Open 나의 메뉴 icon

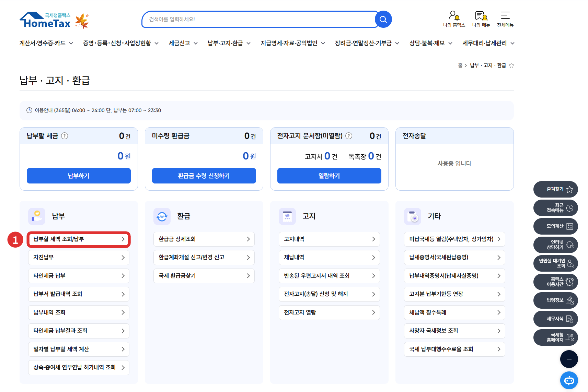(481, 19)
